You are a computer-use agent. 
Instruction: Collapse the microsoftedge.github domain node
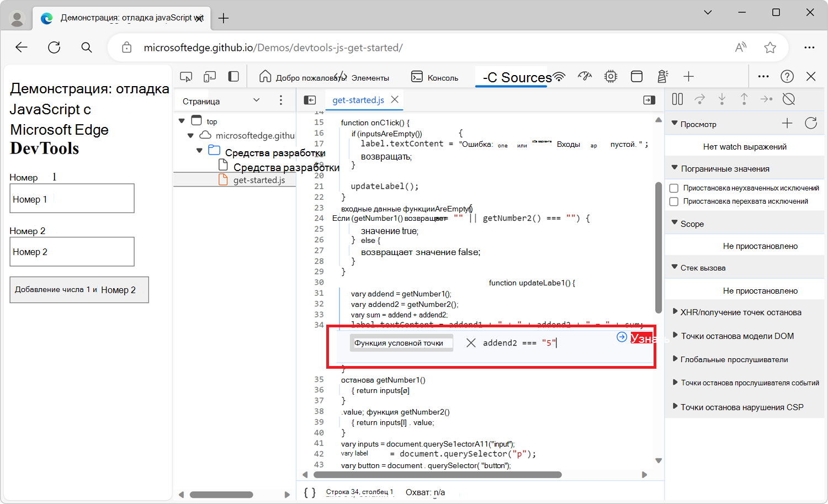click(x=190, y=135)
